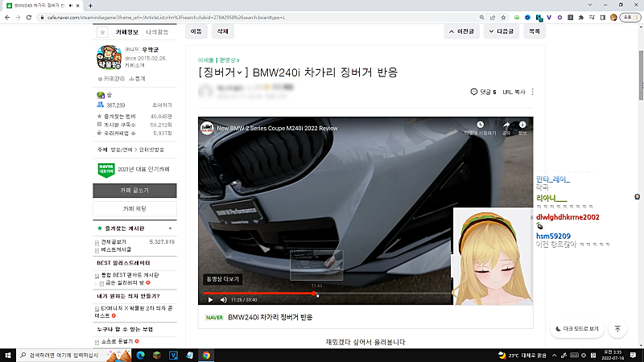
Task: Toggle 다크 모드로 보기 dark mode
Action: (x=577, y=329)
